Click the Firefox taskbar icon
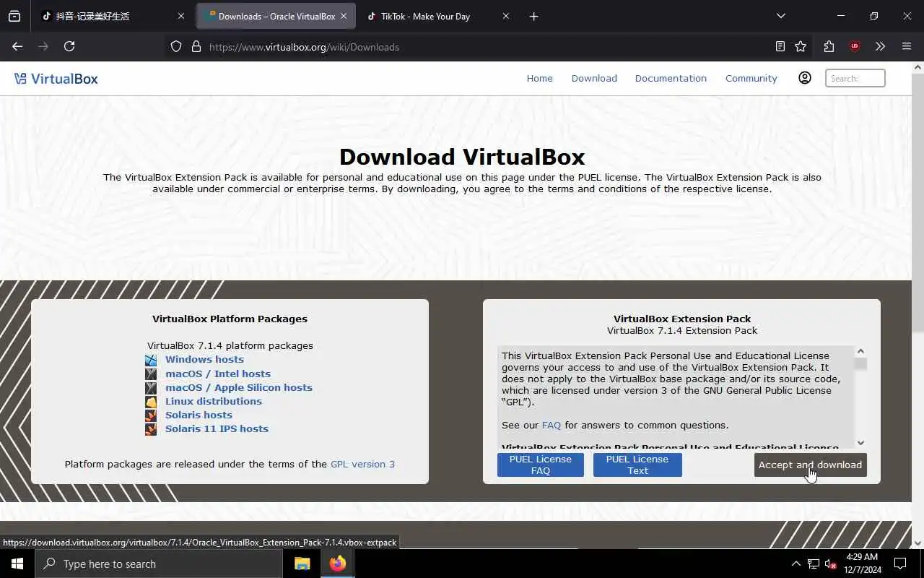This screenshot has width=924, height=578. 337,564
